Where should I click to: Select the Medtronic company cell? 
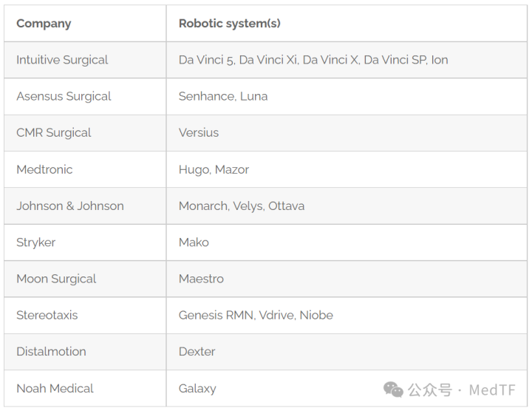pyautogui.click(x=85, y=169)
